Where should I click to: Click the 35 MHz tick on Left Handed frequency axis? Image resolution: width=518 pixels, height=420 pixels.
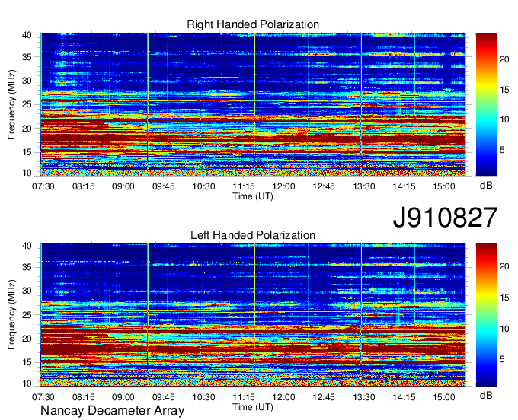pyautogui.click(x=27, y=267)
